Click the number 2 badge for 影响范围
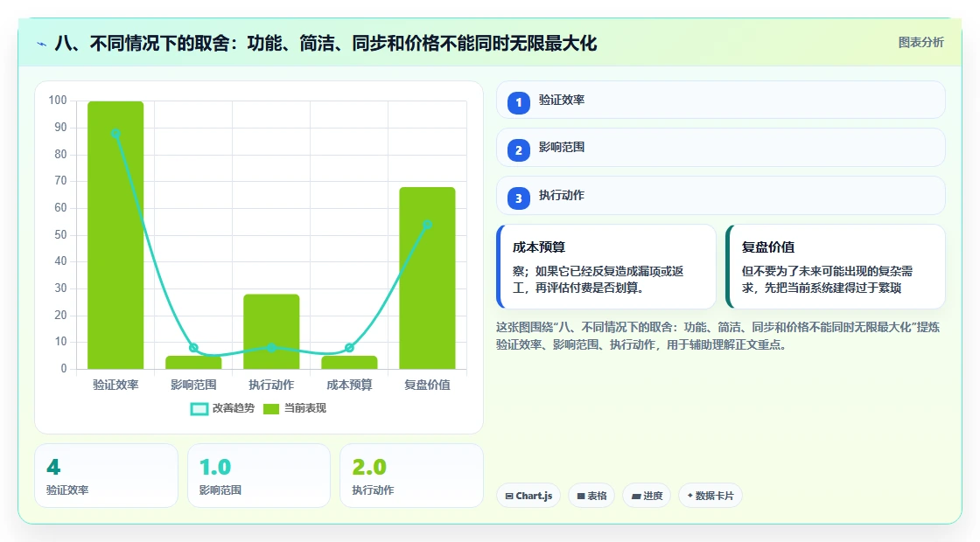The image size is (980, 542). (x=518, y=149)
